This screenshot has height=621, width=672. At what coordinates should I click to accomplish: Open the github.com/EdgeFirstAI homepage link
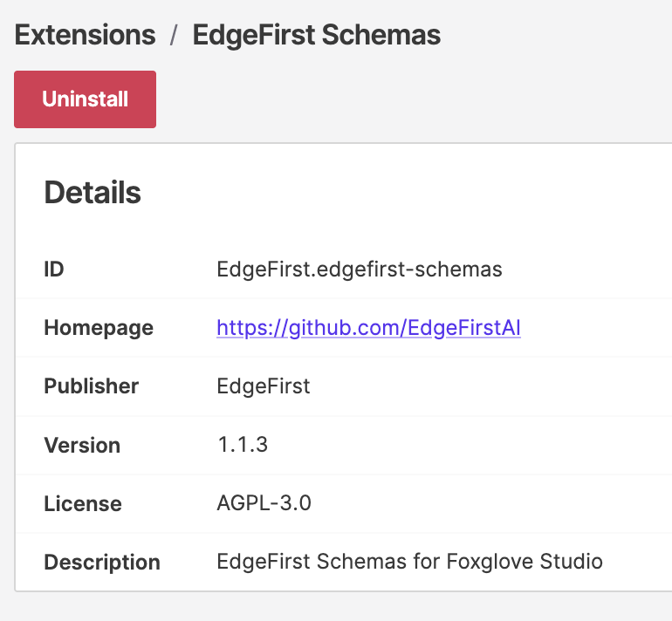click(368, 328)
